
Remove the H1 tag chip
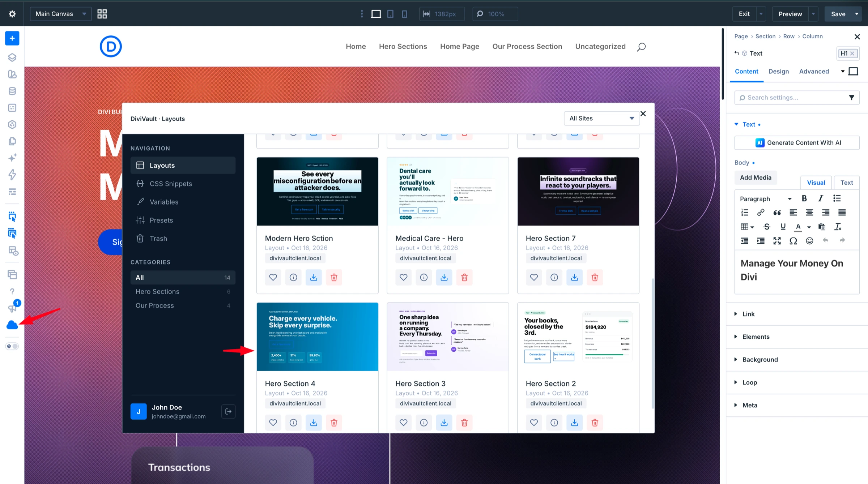click(x=852, y=53)
